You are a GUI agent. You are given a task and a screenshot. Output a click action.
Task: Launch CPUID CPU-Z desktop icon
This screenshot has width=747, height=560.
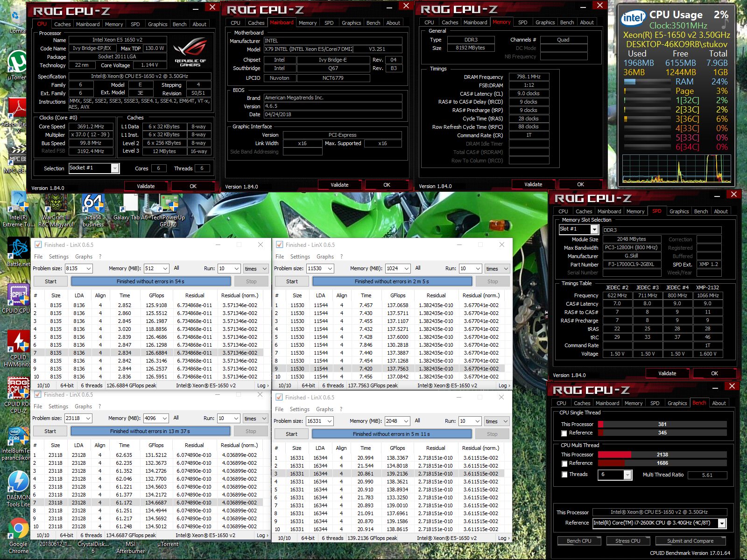(x=17, y=299)
